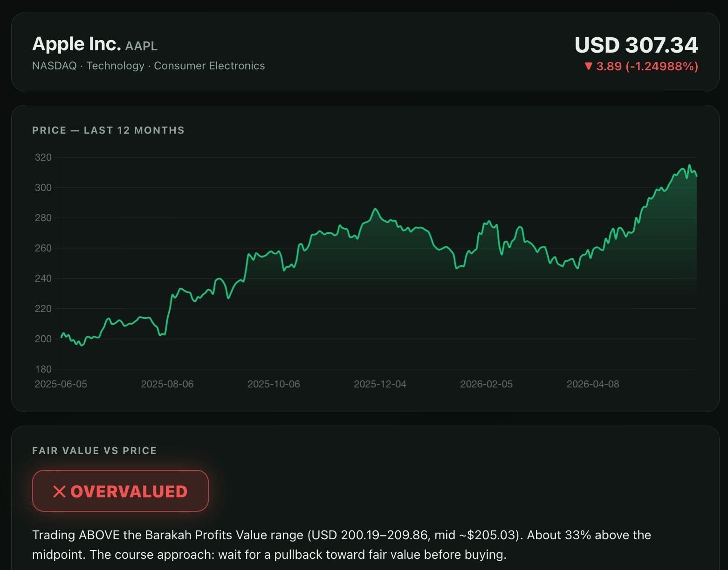Click the 220 y-axis label
The image size is (728, 570).
tap(43, 309)
